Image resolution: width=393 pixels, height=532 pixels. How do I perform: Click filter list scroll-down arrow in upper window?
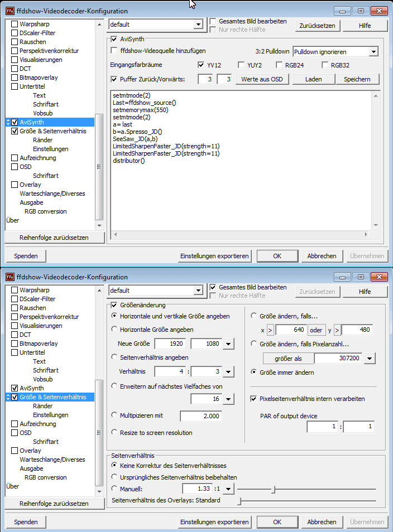(99, 226)
